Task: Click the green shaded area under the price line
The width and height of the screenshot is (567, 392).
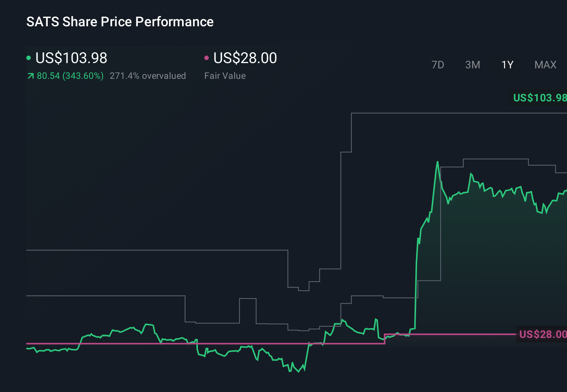Action: pos(488,263)
